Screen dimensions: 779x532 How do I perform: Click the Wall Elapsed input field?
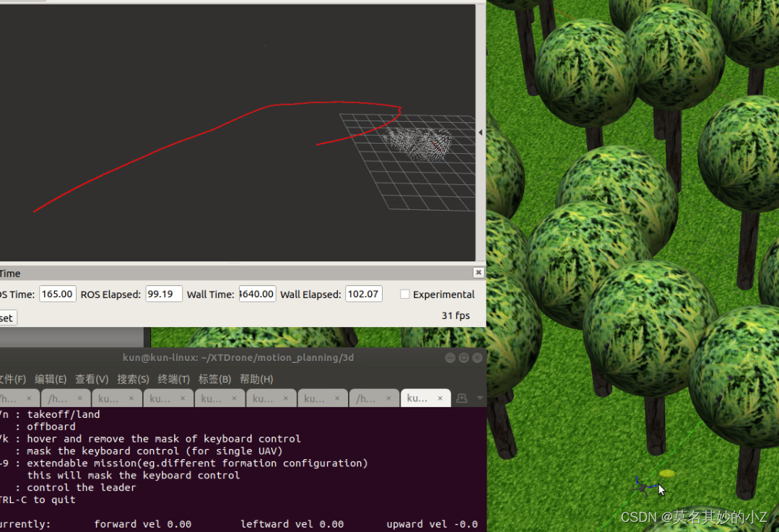(x=363, y=293)
